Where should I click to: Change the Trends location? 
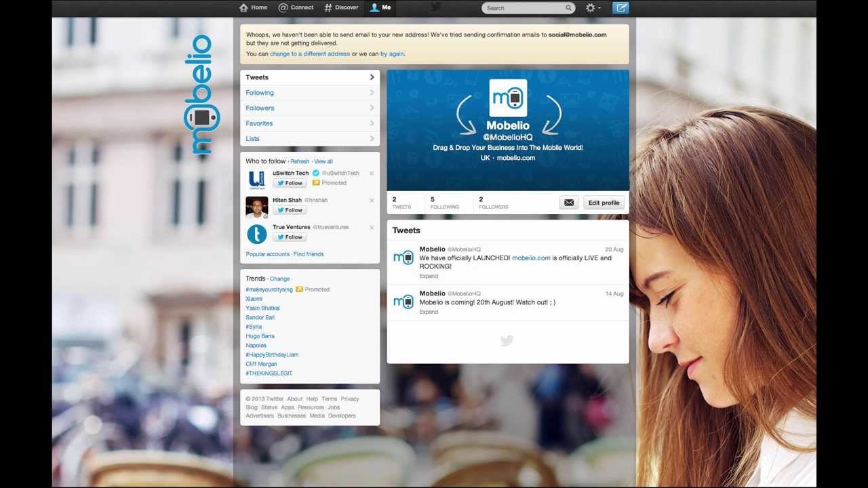pyautogui.click(x=279, y=279)
